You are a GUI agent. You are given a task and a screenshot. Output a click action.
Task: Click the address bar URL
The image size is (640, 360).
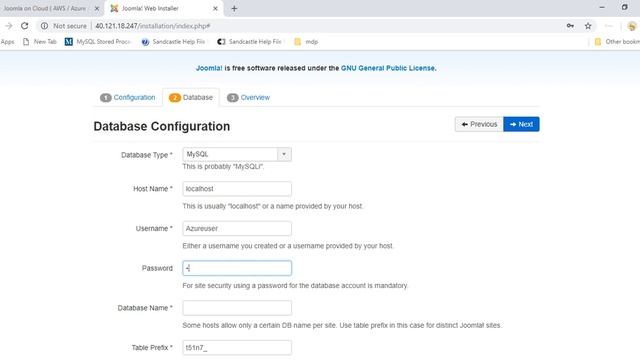point(153,26)
